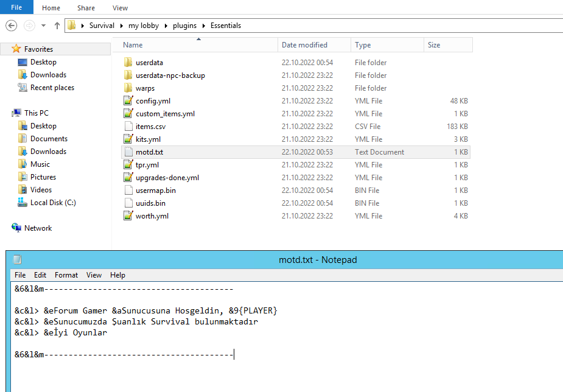Select the This PC computer icon
The width and height of the screenshot is (563, 392).
16,113
